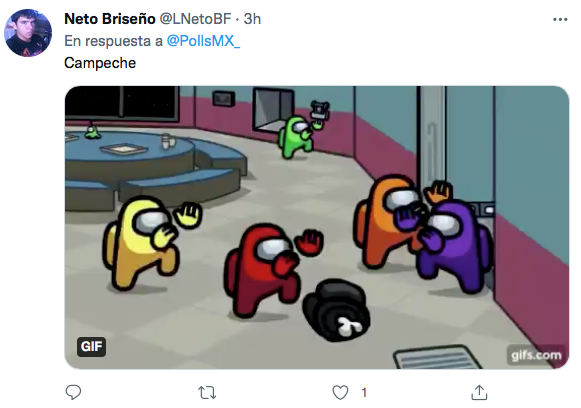Share the tweet via share icon

[x=479, y=392]
